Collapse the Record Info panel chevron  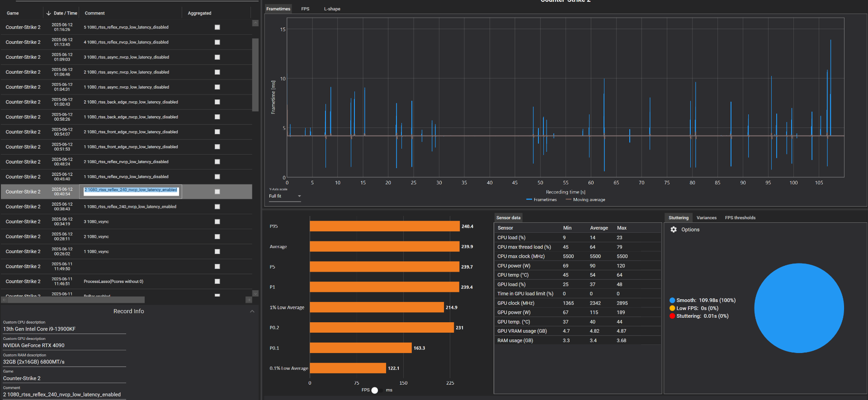click(252, 311)
